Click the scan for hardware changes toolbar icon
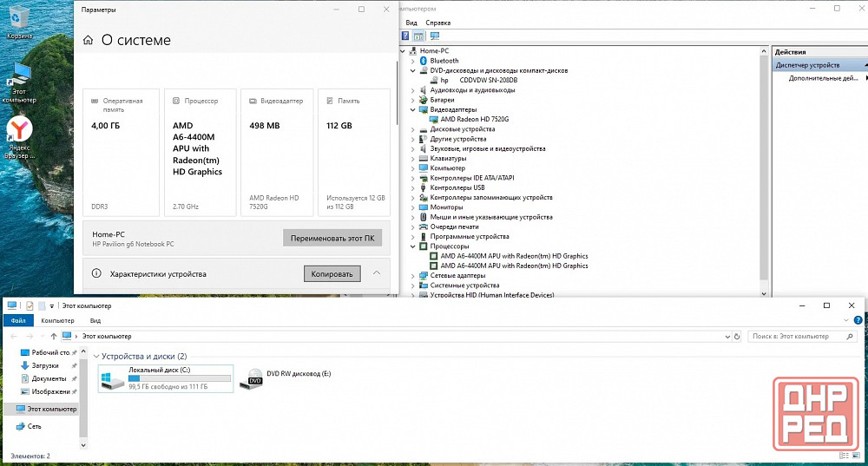This screenshot has width=868, height=466. [x=434, y=36]
